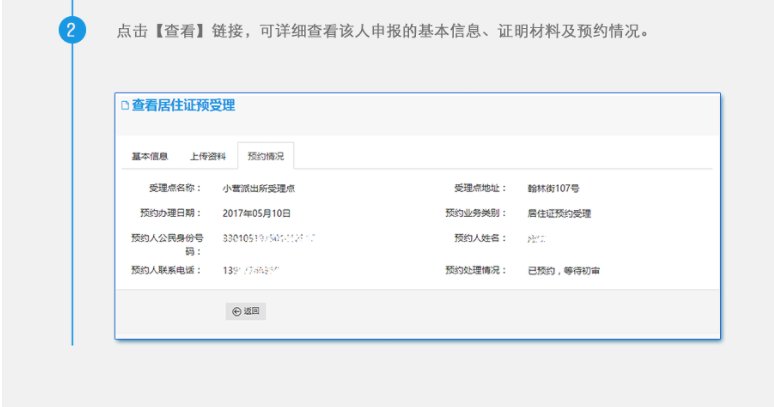Click the document icon beside 查看居住证预受理
Screen dimensions: 774x407
click(125, 106)
